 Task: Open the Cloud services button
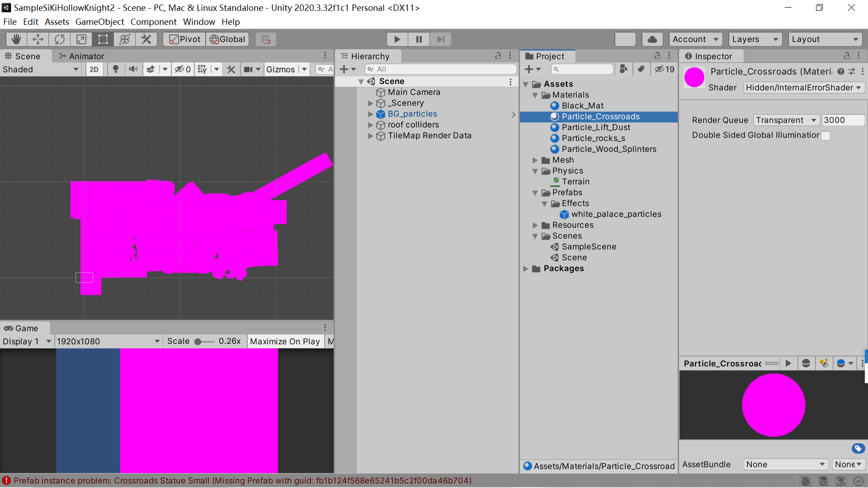pos(652,39)
